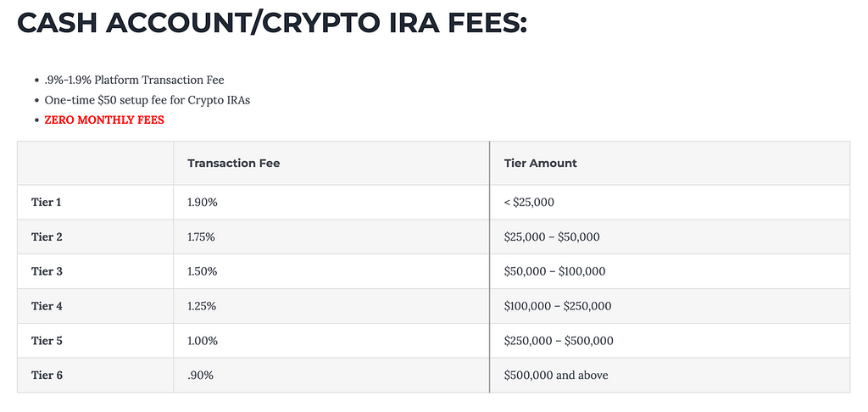Screen dimensions: 868x412
Task: Click the $50,000 – $100,000 amount cell
Action: click(x=670, y=271)
